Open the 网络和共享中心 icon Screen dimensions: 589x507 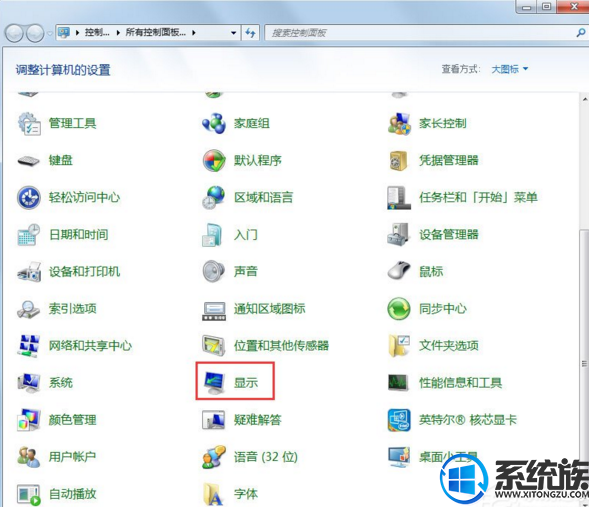point(29,346)
